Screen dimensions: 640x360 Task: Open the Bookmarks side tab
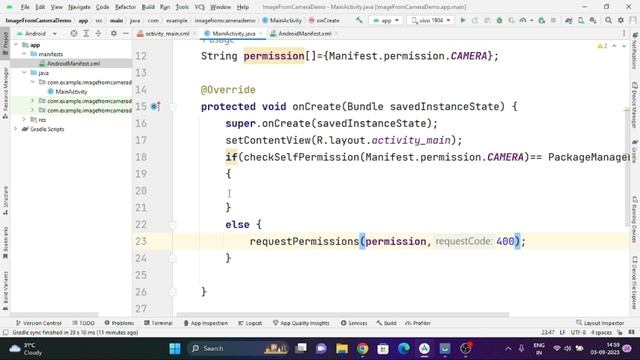[x=5, y=243]
